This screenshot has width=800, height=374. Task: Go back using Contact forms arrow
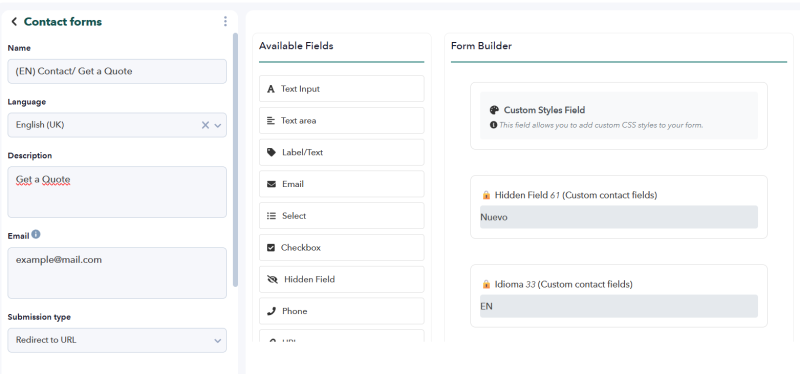tap(14, 21)
